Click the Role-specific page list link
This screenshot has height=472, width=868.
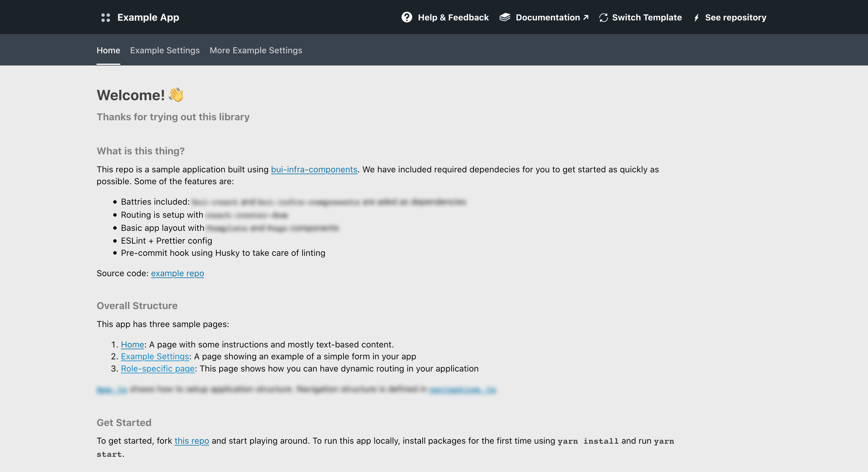(x=157, y=368)
